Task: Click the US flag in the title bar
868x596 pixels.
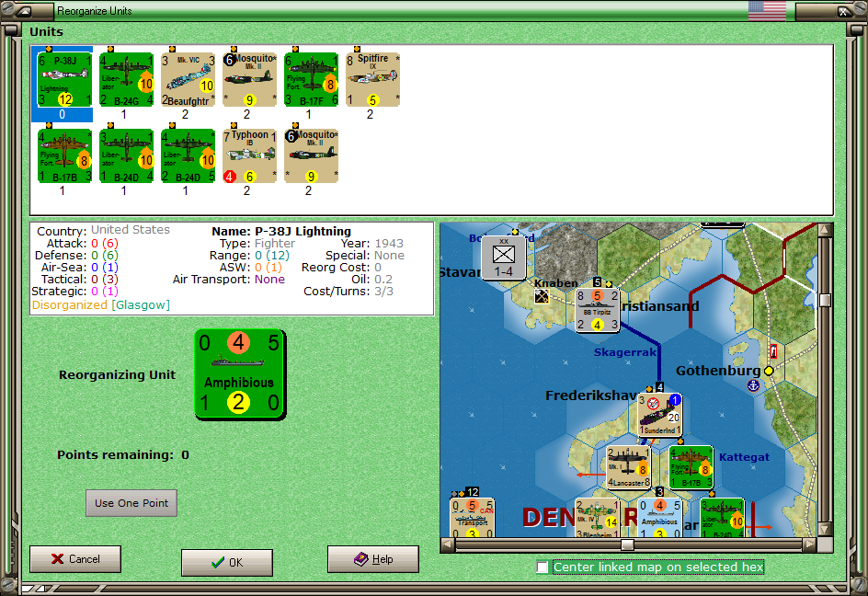Action: click(767, 10)
